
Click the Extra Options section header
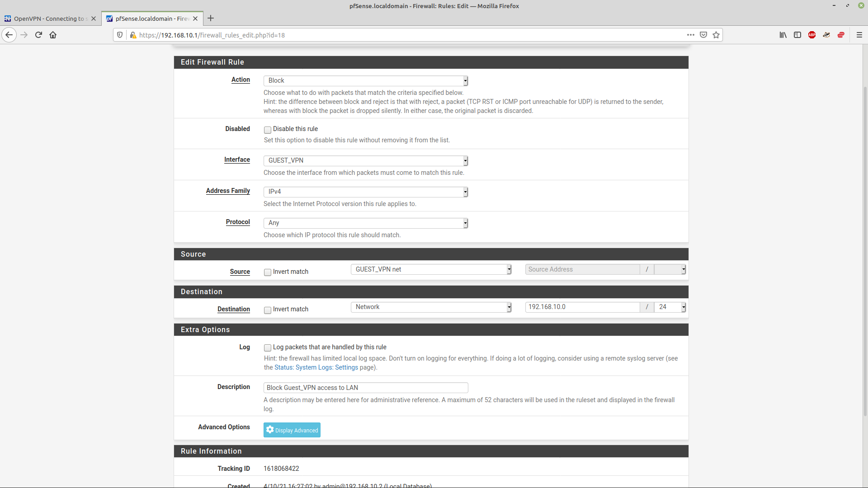point(431,330)
